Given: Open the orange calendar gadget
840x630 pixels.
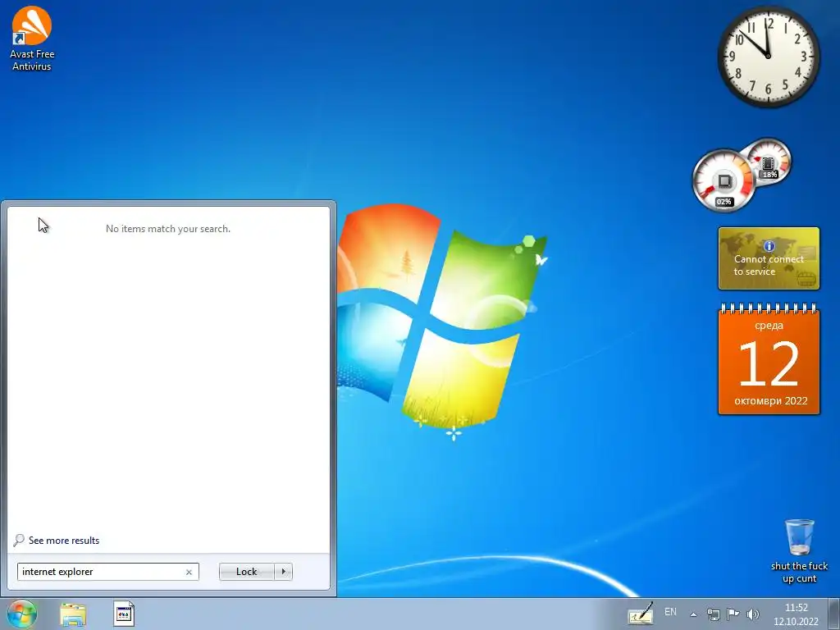Looking at the screenshot, I should click(x=769, y=359).
